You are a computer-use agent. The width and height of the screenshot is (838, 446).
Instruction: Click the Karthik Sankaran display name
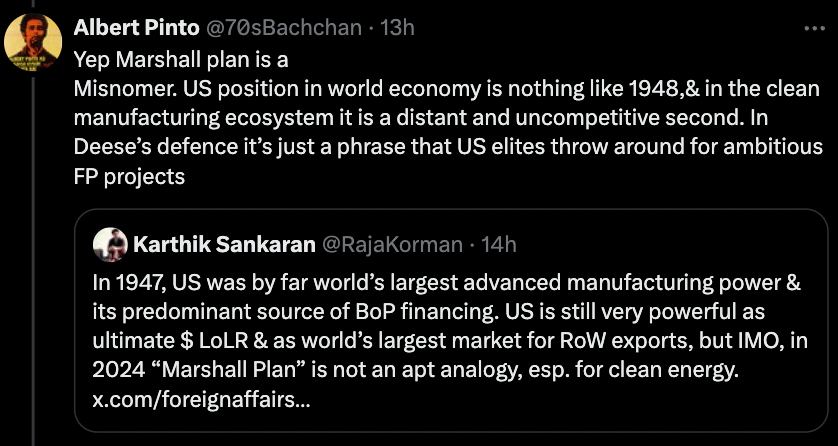(221, 244)
